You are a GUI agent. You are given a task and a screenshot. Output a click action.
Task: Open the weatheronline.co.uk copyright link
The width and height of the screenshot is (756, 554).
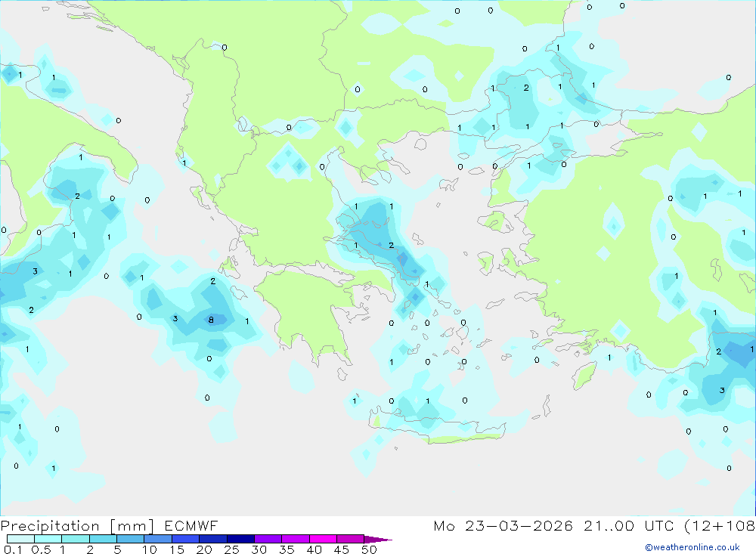[692, 547]
